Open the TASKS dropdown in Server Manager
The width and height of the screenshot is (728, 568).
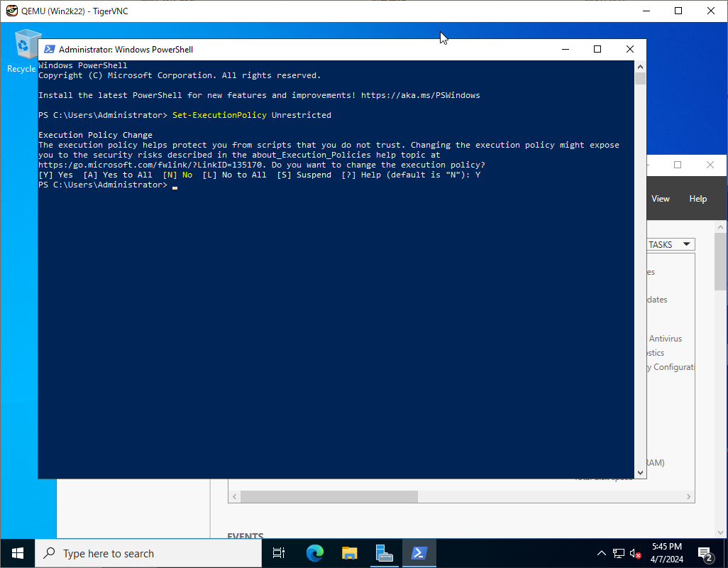670,244
